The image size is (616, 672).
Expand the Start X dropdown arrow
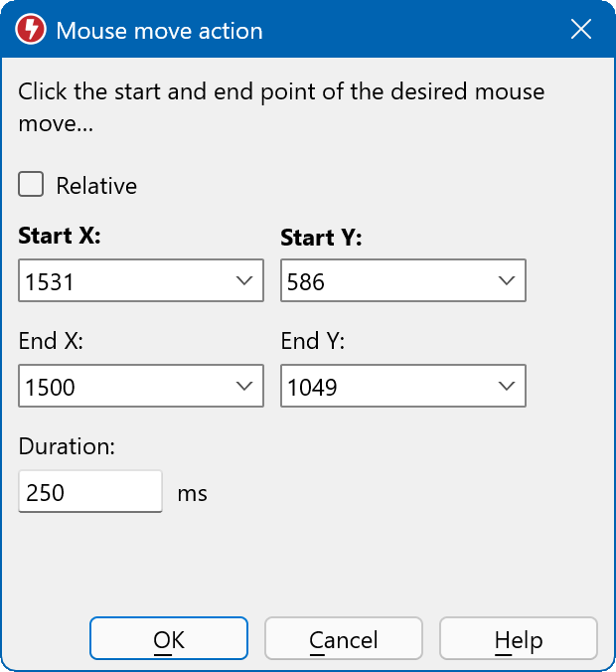(244, 281)
